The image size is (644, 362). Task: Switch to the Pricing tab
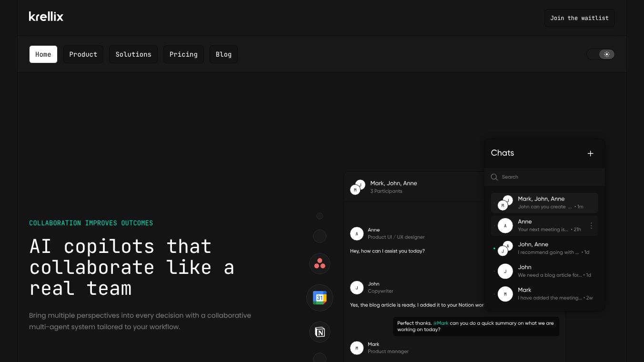pyautogui.click(x=183, y=54)
